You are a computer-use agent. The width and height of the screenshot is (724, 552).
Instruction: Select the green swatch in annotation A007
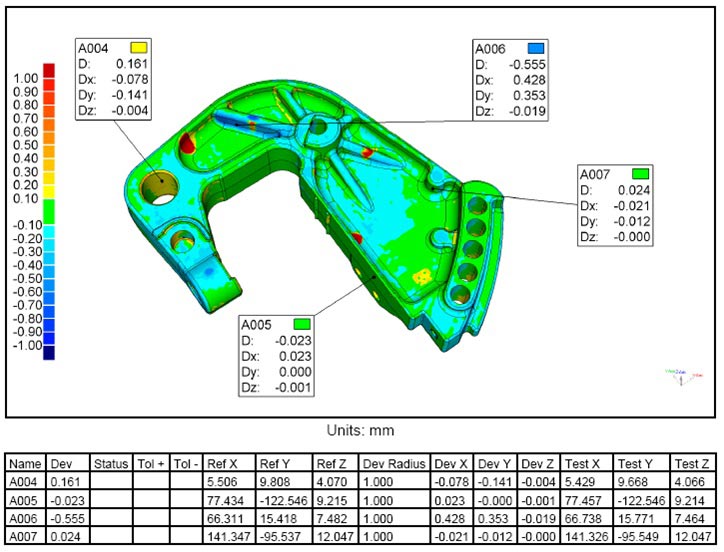[x=641, y=174]
